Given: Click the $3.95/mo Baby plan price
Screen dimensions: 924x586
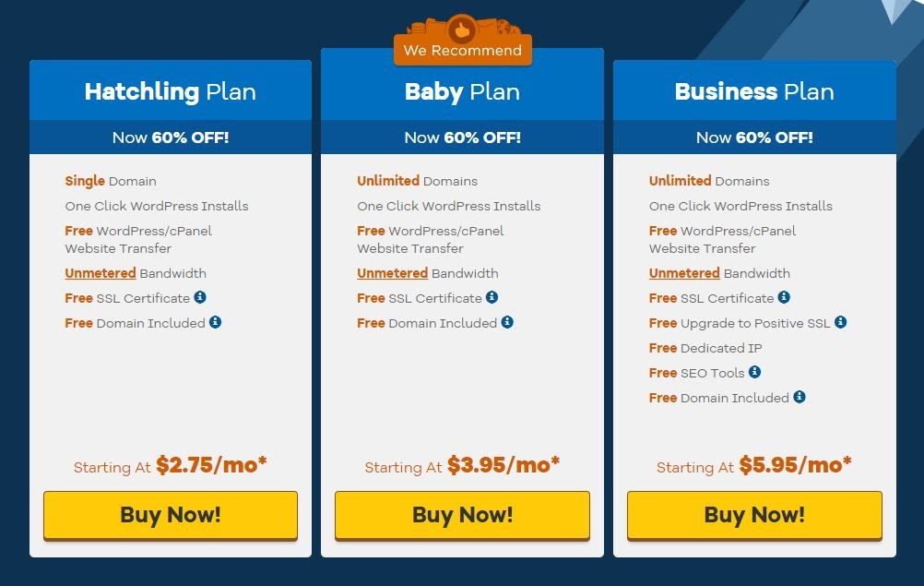Looking at the screenshot, I should tap(503, 465).
